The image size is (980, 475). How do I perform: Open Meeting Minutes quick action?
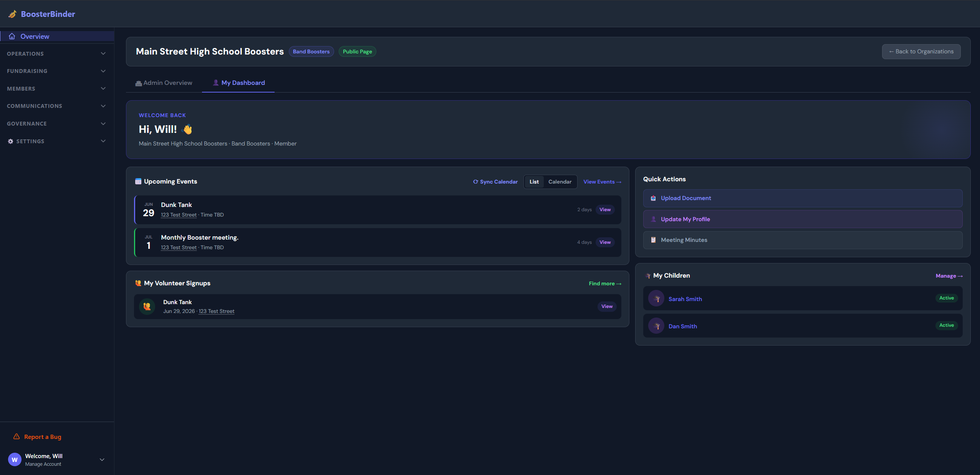click(803, 240)
